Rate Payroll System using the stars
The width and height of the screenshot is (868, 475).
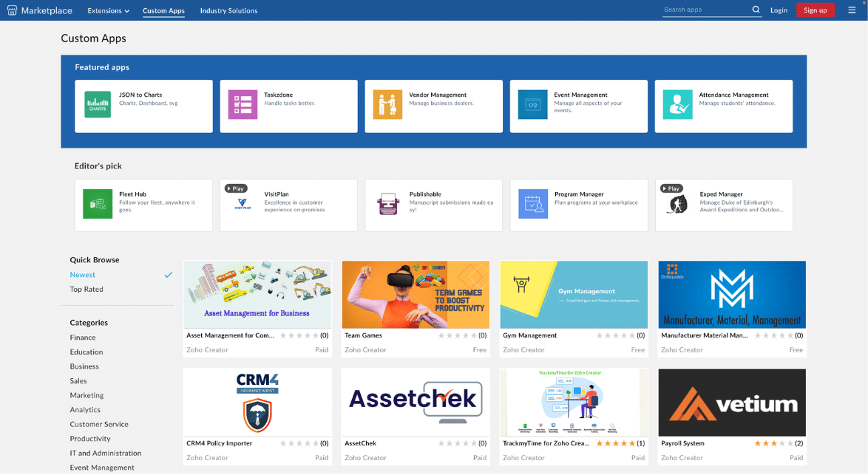[x=773, y=443]
